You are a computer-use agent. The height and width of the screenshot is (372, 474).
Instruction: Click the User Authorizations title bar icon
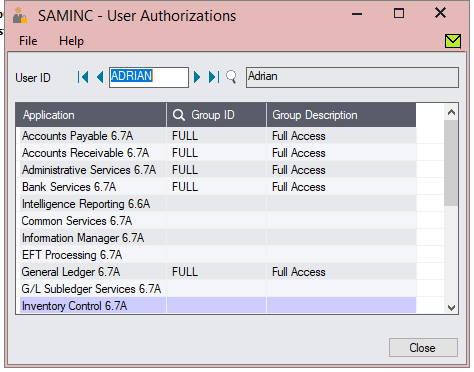click(20, 15)
